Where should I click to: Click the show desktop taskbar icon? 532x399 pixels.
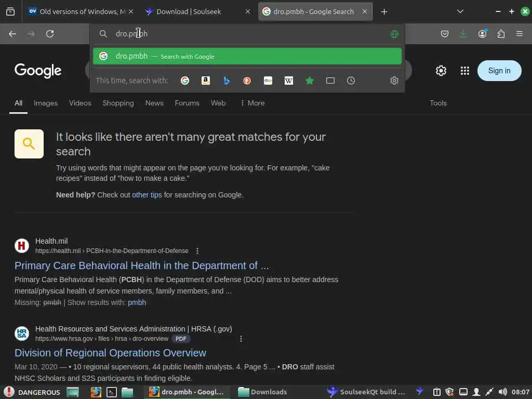coord(73,392)
